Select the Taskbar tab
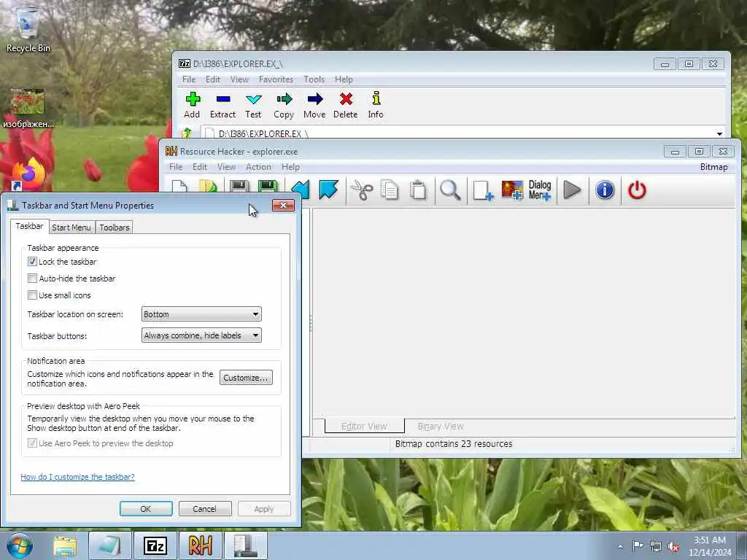747x560 pixels. click(29, 226)
